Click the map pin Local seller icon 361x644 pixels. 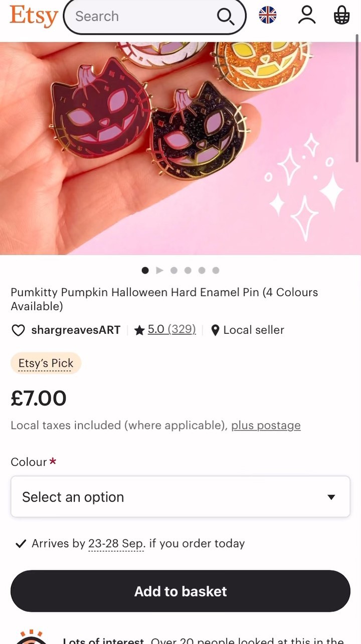pyautogui.click(x=215, y=330)
